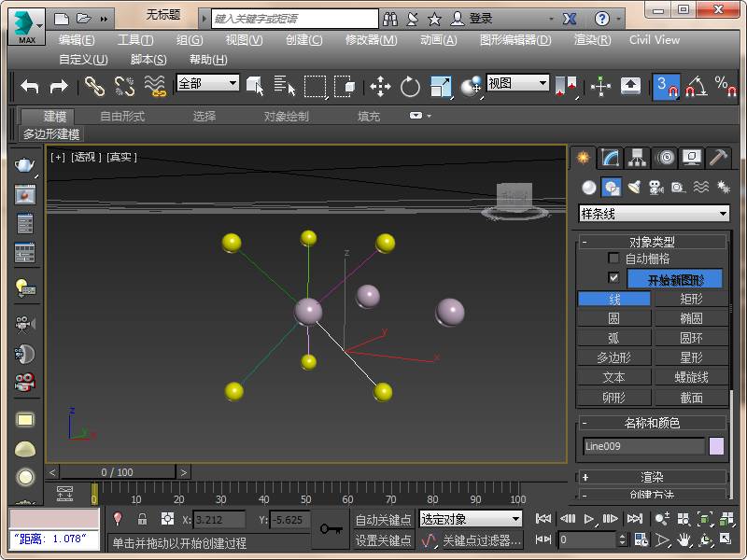Open the Utilities hammer panel

[x=717, y=158]
